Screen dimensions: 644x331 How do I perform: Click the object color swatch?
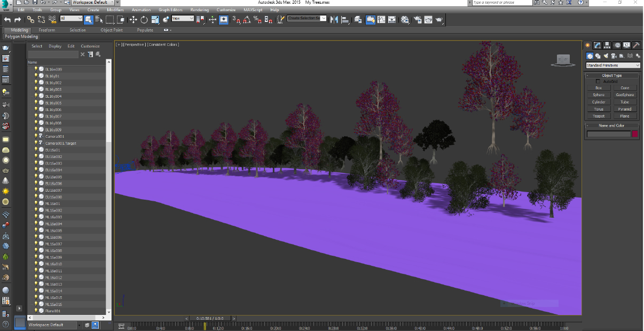[x=635, y=134]
